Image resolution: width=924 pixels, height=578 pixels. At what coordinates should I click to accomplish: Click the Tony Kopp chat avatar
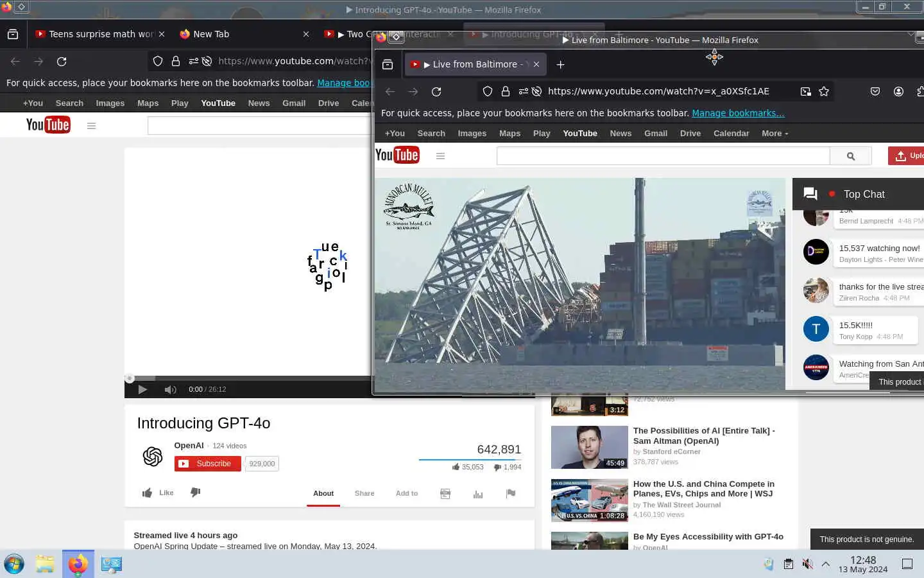pos(816,329)
